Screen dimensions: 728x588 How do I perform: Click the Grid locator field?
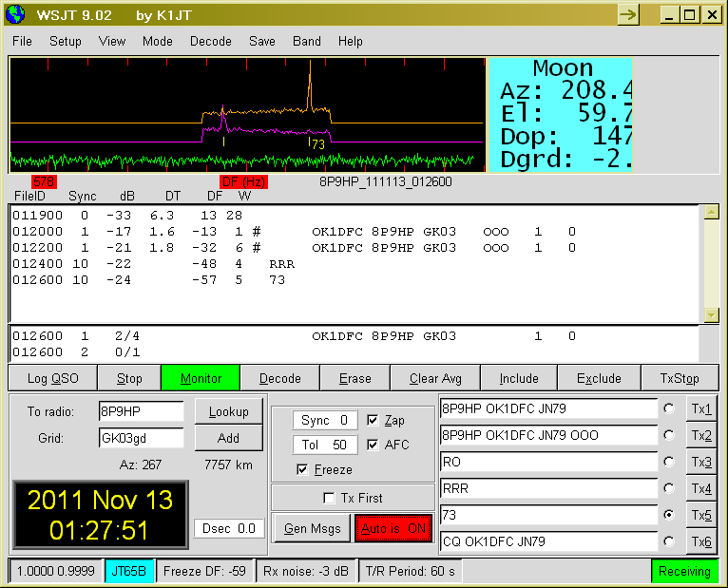click(x=142, y=438)
